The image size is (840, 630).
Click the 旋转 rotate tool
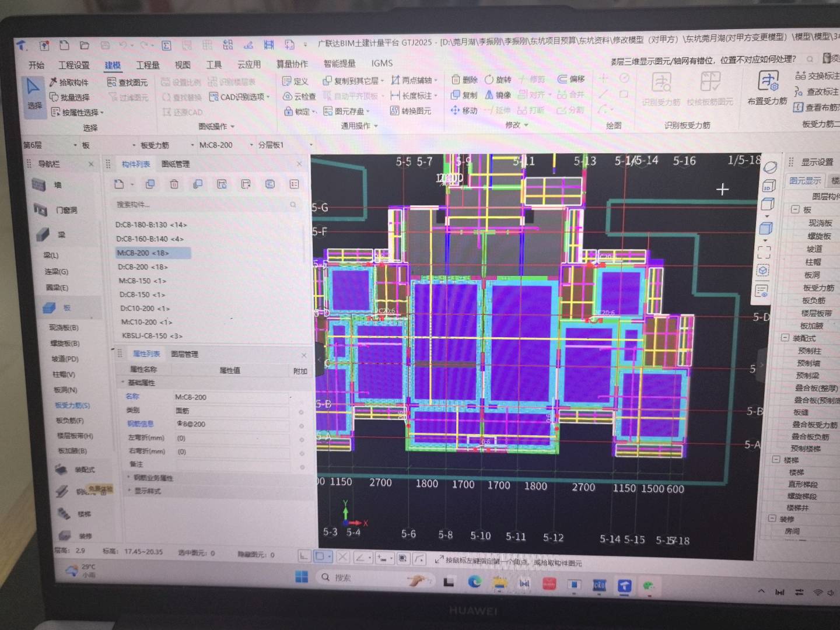(x=498, y=79)
